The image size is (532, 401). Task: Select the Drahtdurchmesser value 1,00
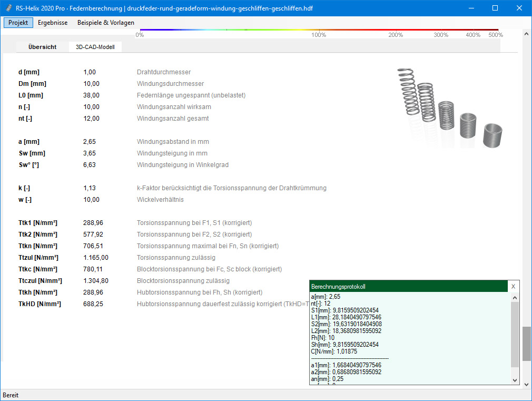(x=90, y=72)
